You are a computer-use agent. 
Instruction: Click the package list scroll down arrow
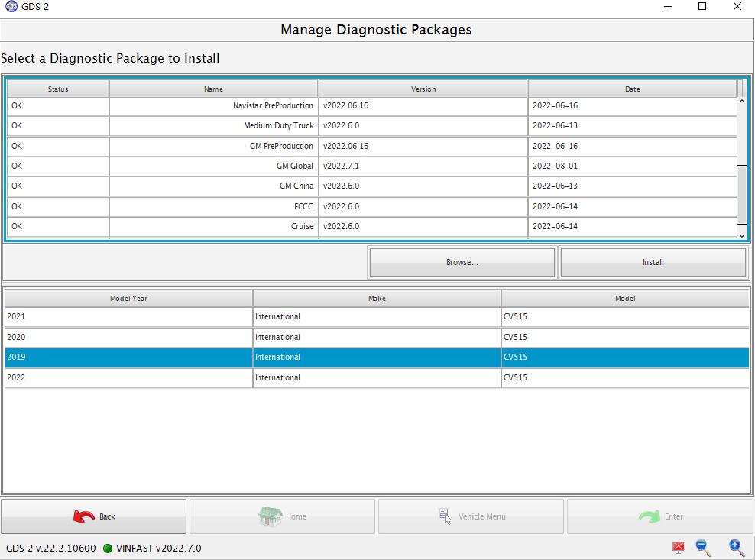(742, 235)
